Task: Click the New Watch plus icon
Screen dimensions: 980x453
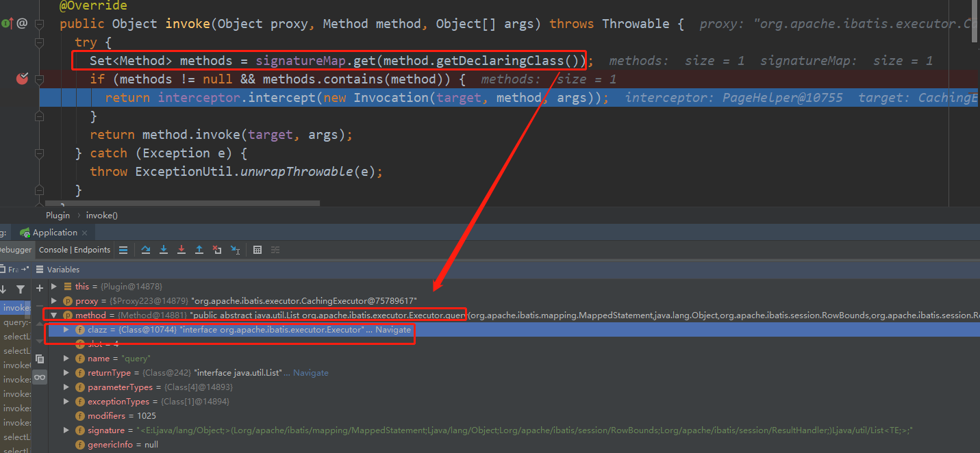Action: (40, 288)
